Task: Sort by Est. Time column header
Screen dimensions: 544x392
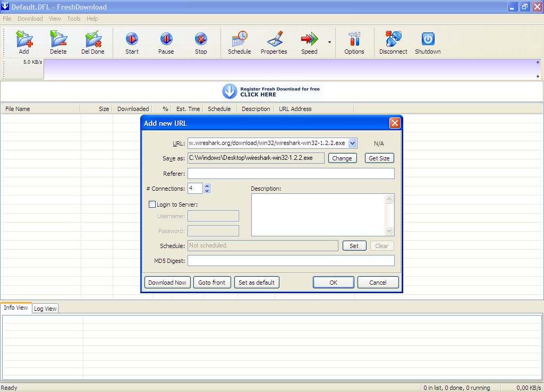Action: [188, 109]
